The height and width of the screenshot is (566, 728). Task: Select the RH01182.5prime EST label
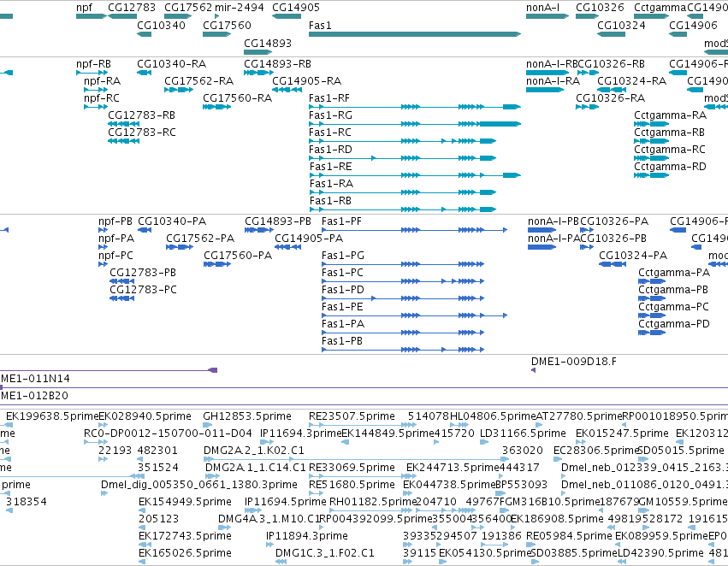[373, 502]
